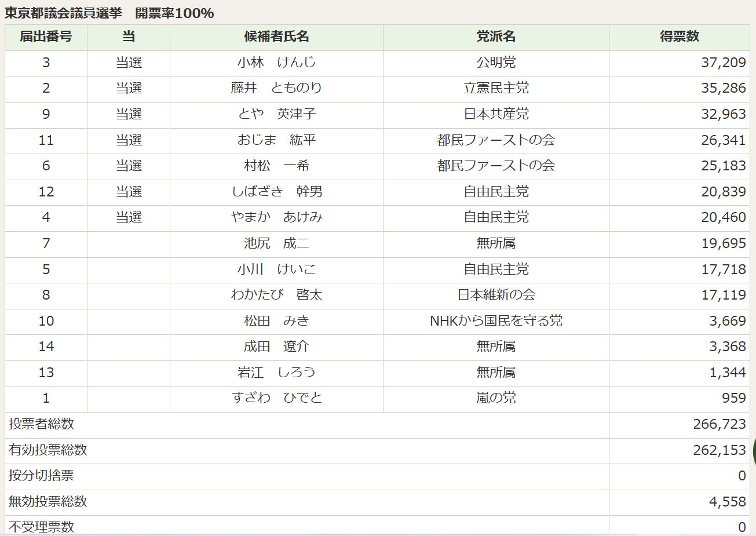The height and width of the screenshot is (536, 756).
Task: Click candidate とや 英津子
Action: [276, 114]
